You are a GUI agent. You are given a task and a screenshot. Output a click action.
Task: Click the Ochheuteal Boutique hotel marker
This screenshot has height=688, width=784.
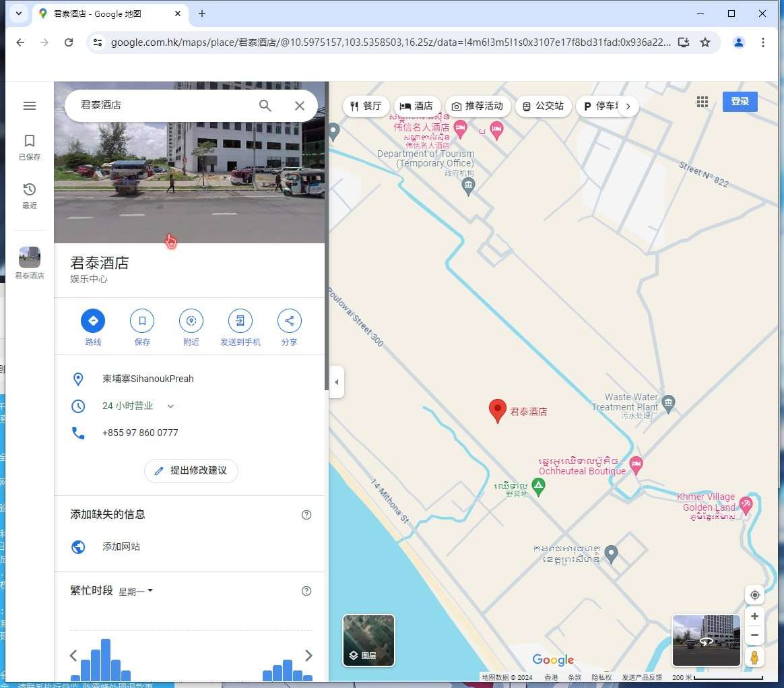point(636,465)
